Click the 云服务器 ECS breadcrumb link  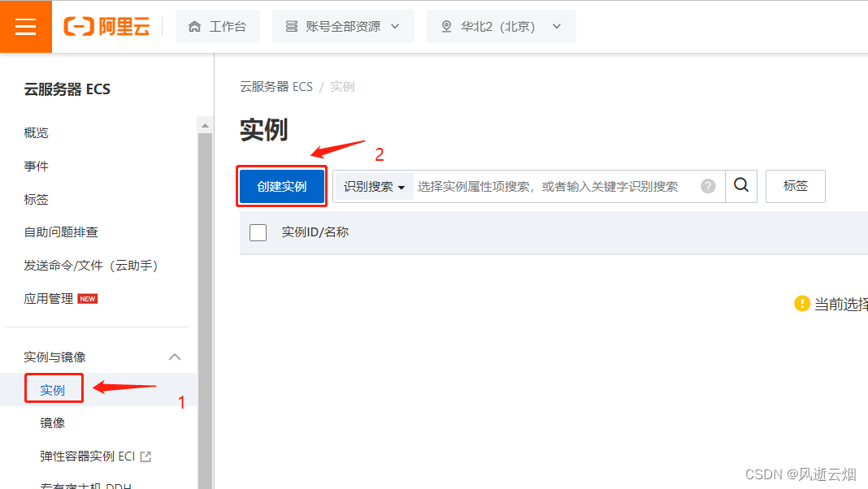pyautogui.click(x=276, y=87)
